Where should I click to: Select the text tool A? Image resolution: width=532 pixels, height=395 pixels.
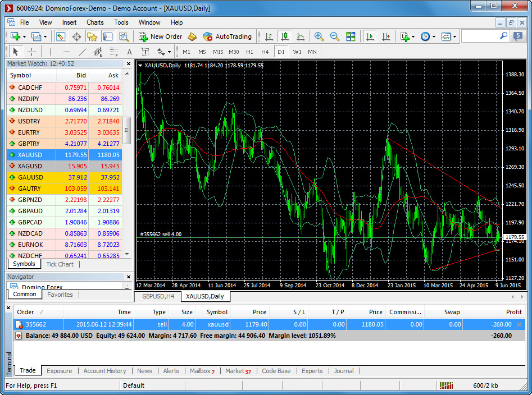pyautogui.click(x=129, y=52)
